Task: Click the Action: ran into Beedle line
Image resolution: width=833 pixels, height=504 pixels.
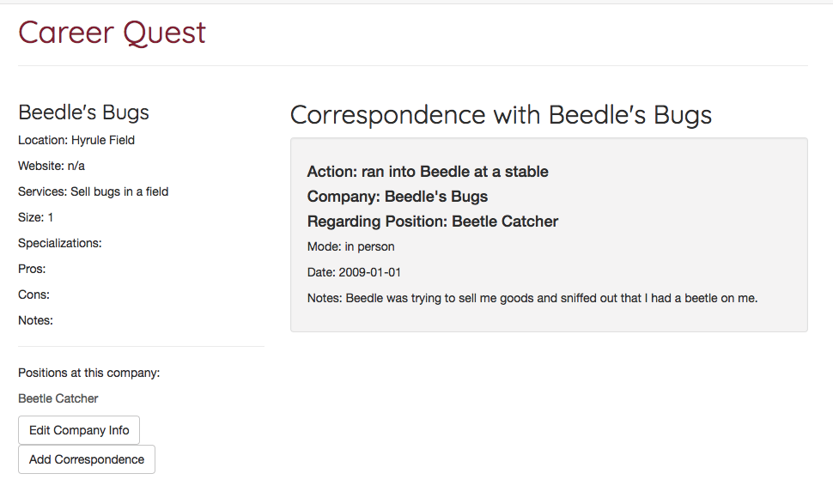Action: pos(428,172)
